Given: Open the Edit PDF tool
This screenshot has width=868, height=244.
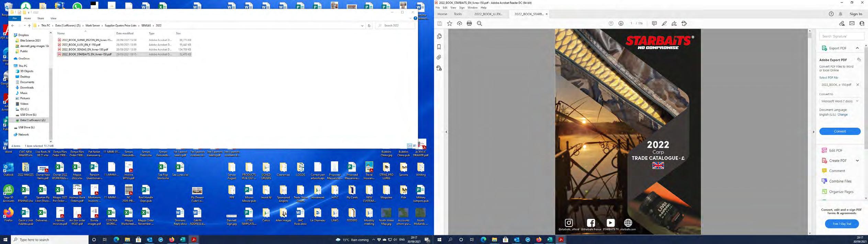Looking at the screenshot, I should [835, 150].
